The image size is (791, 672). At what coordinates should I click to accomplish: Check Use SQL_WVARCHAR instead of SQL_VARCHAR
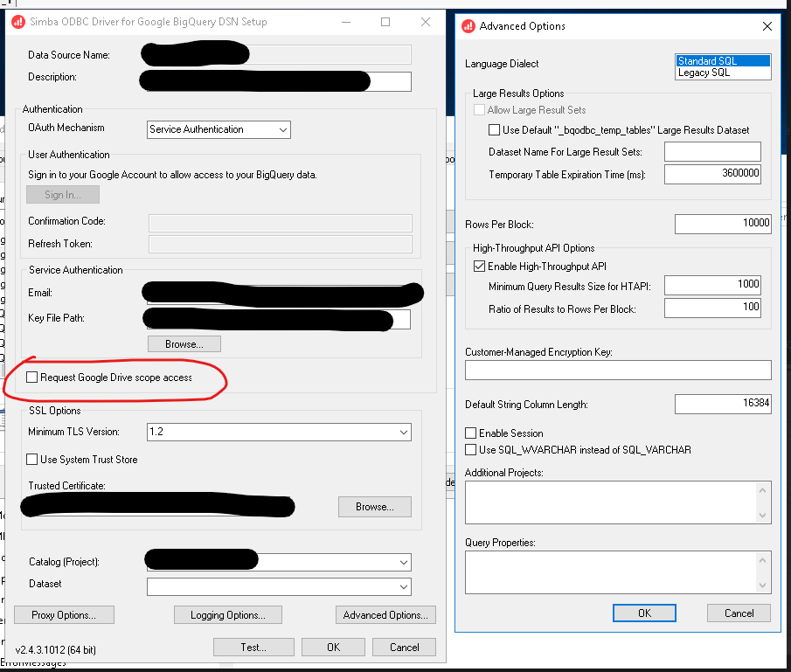click(x=468, y=449)
